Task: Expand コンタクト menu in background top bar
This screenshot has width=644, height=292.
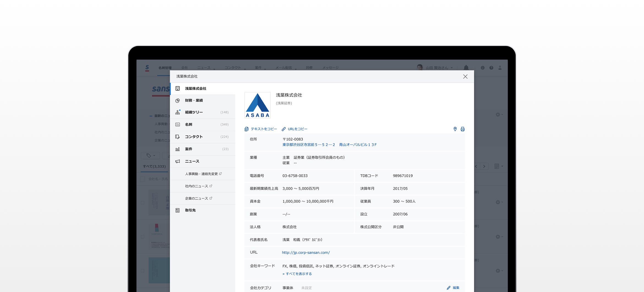Action: (235, 68)
